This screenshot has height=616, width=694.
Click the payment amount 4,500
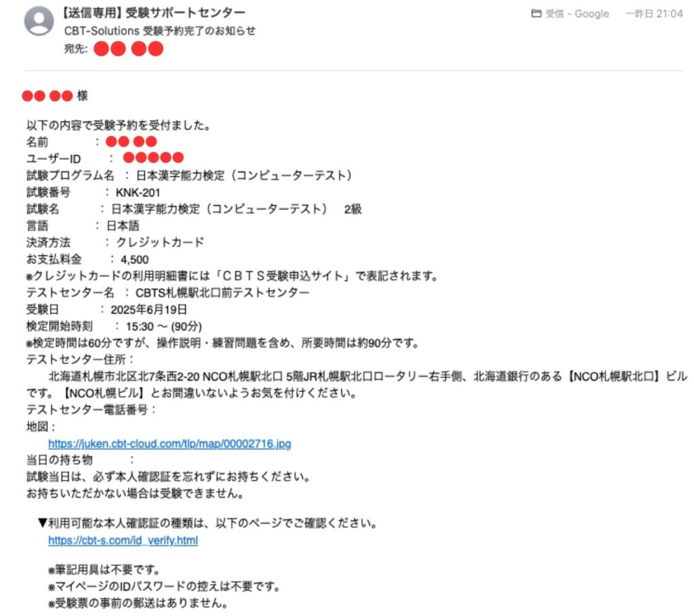[135, 260]
